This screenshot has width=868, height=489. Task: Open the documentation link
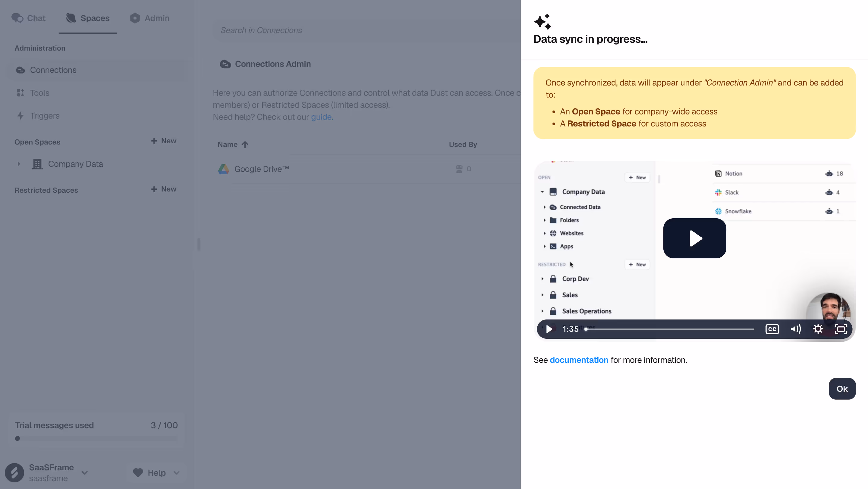point(579,360)
